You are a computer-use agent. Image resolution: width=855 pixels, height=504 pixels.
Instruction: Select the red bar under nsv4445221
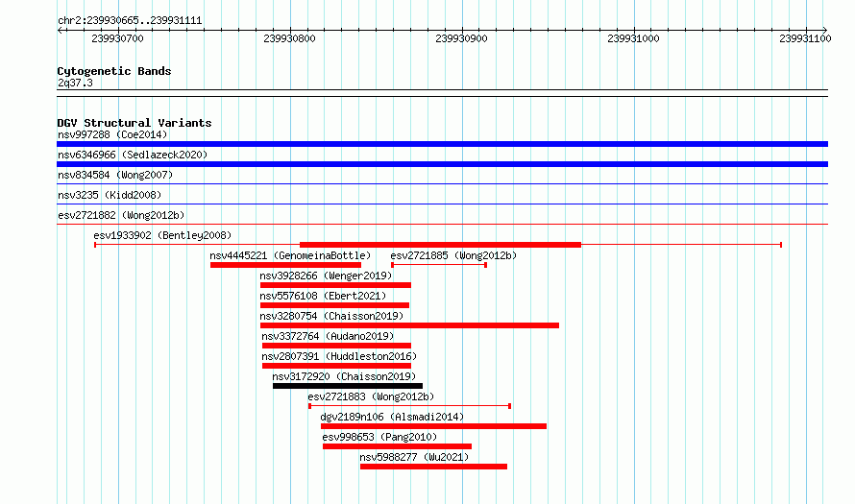click(285, 265)
